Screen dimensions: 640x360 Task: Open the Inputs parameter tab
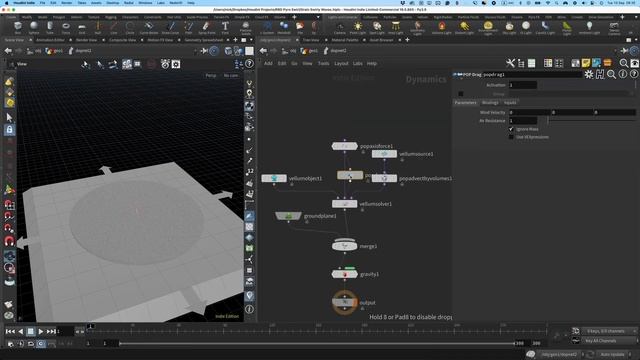(x=510, y=102)
